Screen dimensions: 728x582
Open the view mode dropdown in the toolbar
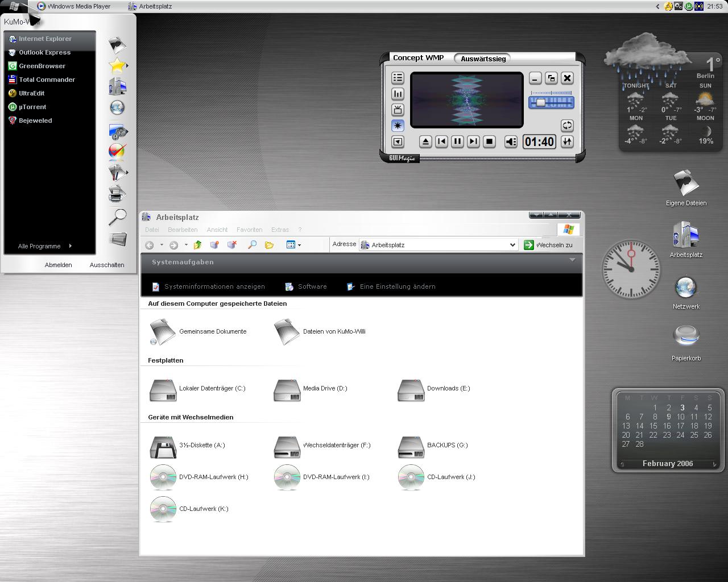tap(293, 245)
